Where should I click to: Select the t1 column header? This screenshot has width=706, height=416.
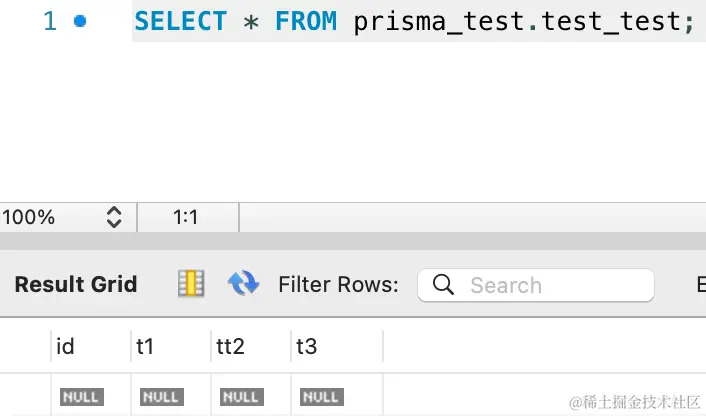click(171, 346)
